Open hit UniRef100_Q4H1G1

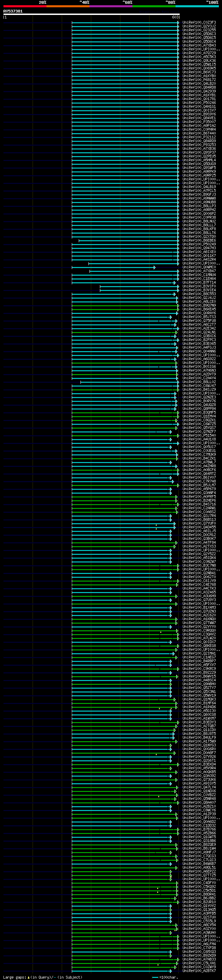click(199, 106)
